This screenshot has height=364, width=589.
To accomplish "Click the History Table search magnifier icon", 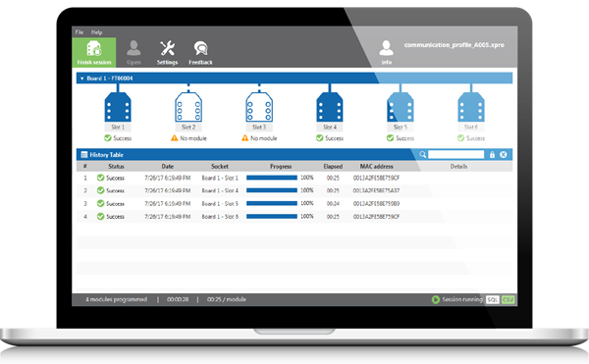I will point(422,155).
